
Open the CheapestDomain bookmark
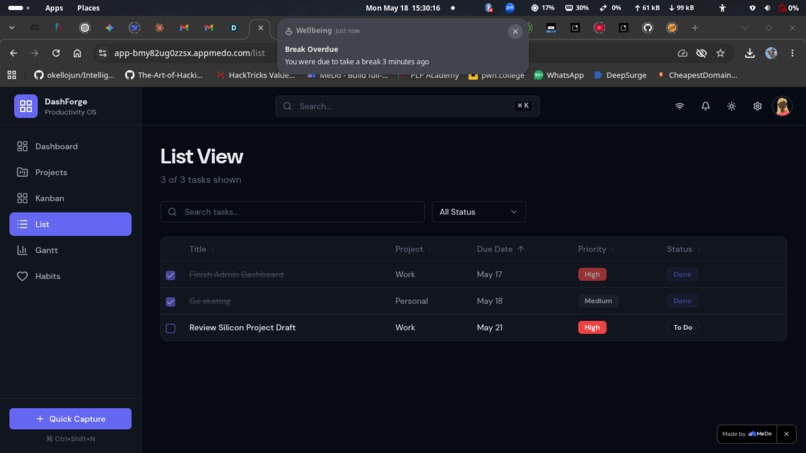coord(697,75)
